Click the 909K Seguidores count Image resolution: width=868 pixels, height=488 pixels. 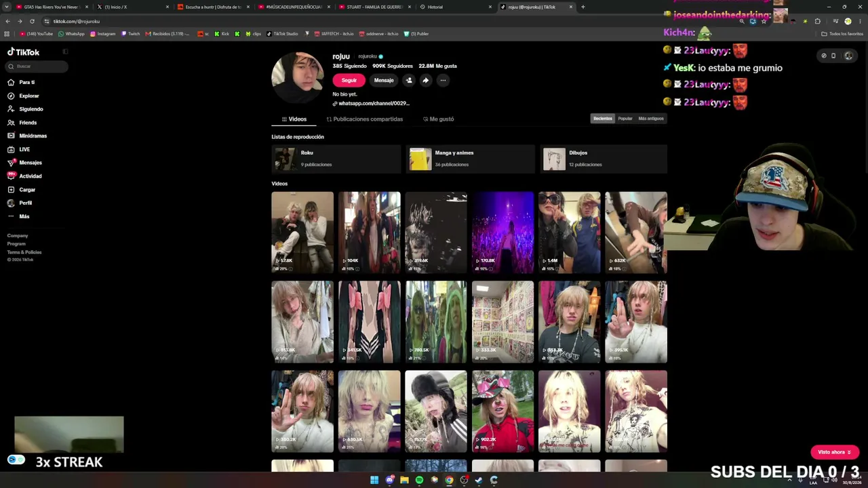point(393,66)
